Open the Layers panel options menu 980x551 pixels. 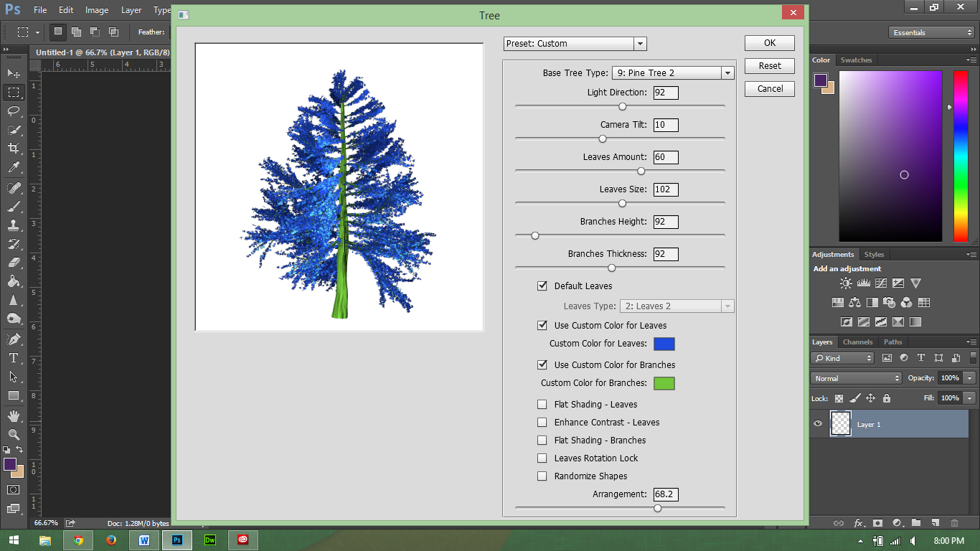tap(972, 342)
